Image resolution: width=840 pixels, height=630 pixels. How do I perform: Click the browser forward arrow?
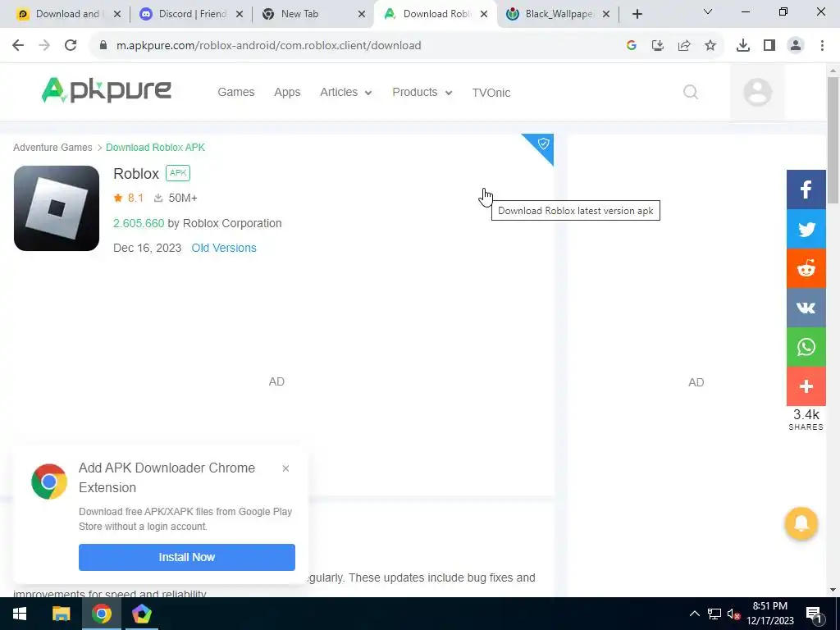pyautogui.click(x=44, y=46)
